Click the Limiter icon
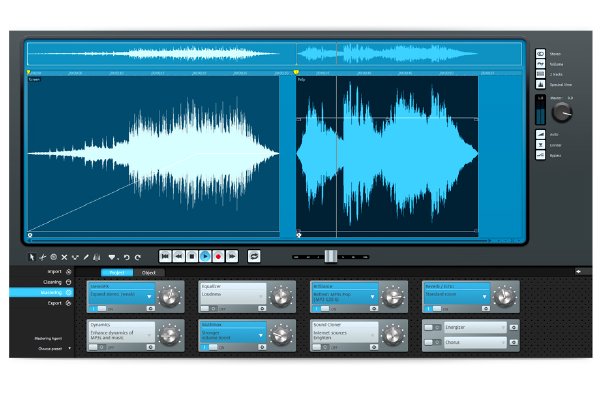This screenshot has width=600, height=395. pyautogui.click(x=540, y=145)
